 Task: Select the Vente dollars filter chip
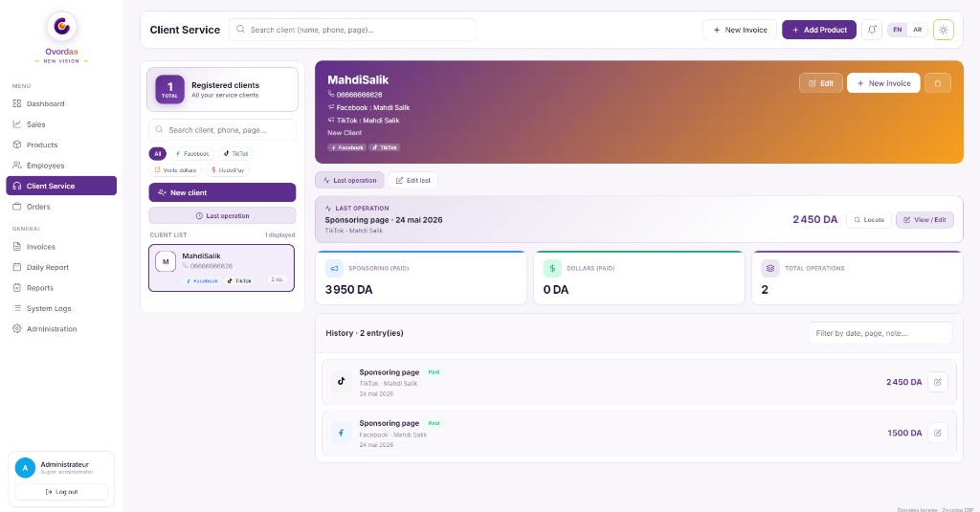[x=175, y=170]
